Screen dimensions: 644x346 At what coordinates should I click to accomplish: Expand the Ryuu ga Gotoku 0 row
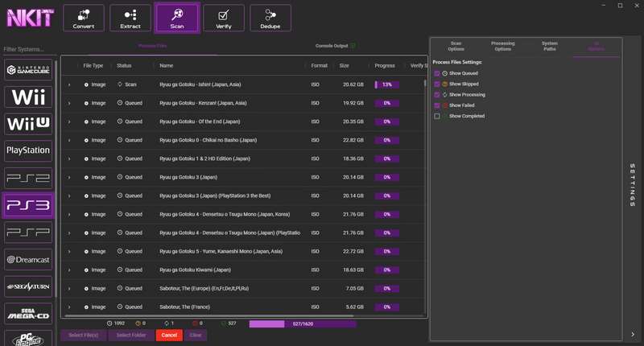click(x=69, y=140)
